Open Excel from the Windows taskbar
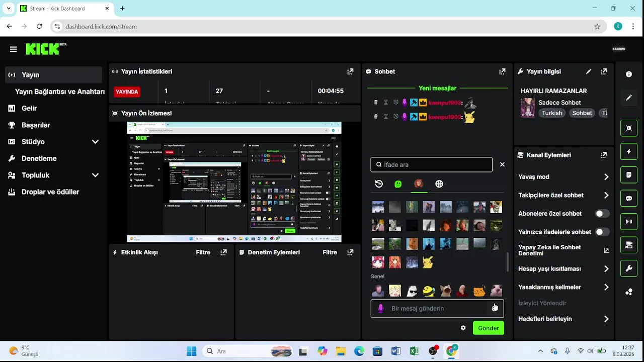Viewport: 644px width, 362px height. [x=415, y=351]
